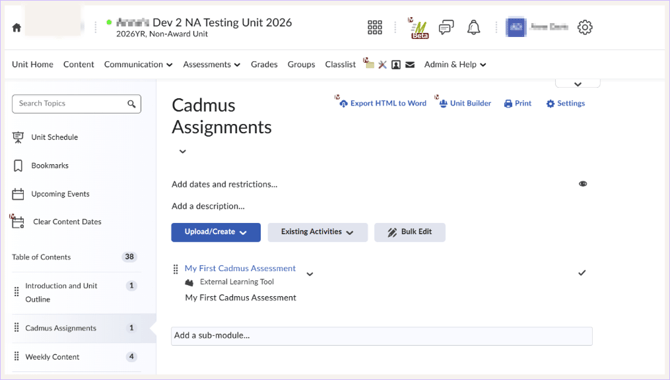Image resolution: width=670 pixels, height=380 pixels.
Task: Expand Communication menu
Action: click(138, 65)
